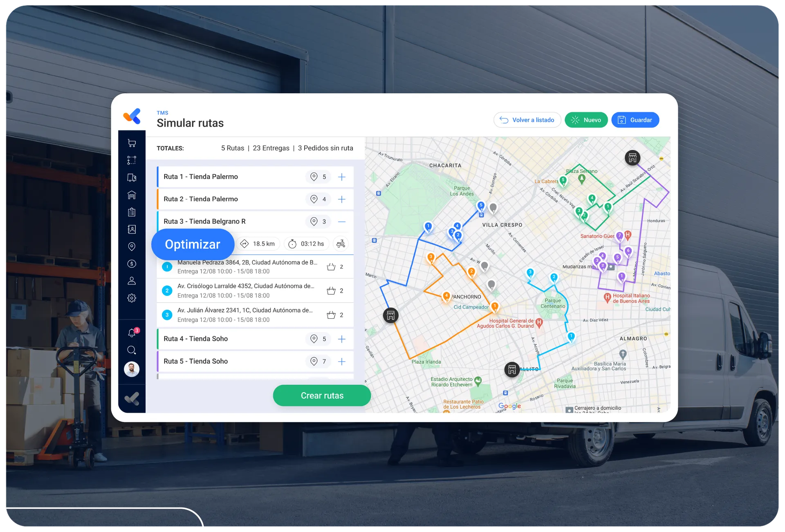Expand Ruta 2 - Tienda Palermo

(x=342, y=199)
